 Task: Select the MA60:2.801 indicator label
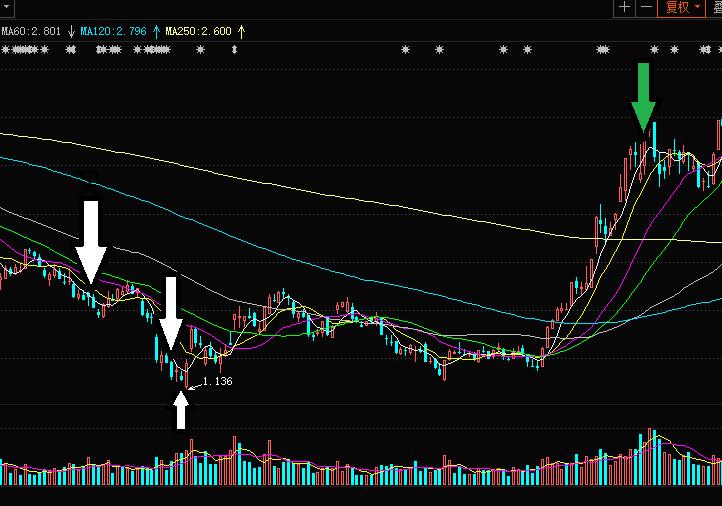31,31
